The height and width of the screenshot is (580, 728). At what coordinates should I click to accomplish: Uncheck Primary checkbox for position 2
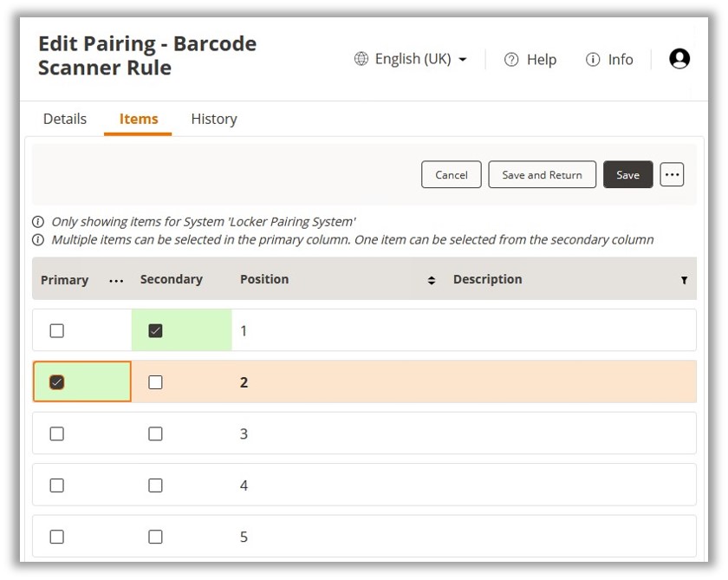pos(57,382)
